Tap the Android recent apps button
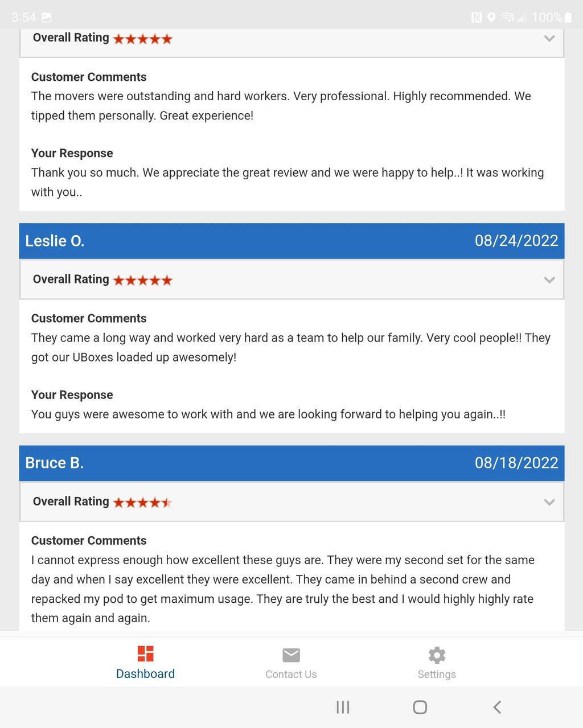This screenshot has height=728, width=583. point(343,707)
